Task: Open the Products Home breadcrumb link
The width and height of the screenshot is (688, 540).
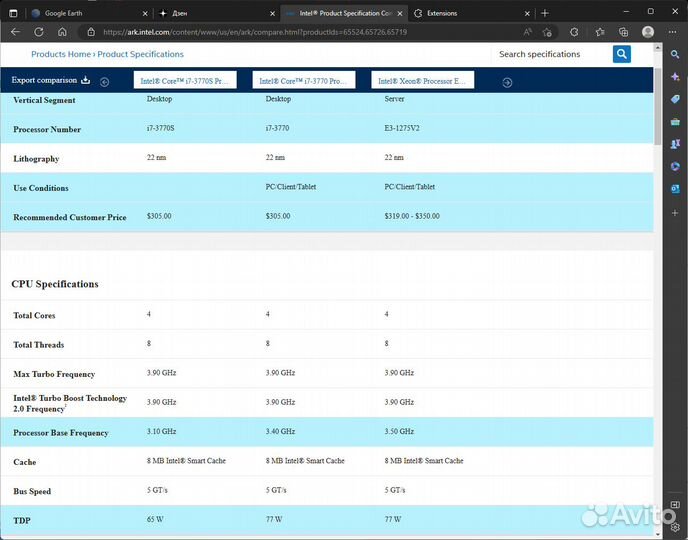Action: (x=61, y=54)
